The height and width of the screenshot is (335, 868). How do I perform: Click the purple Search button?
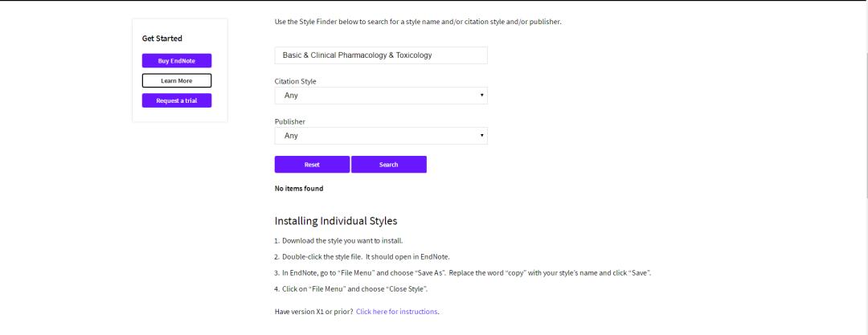tap(389, 165)
